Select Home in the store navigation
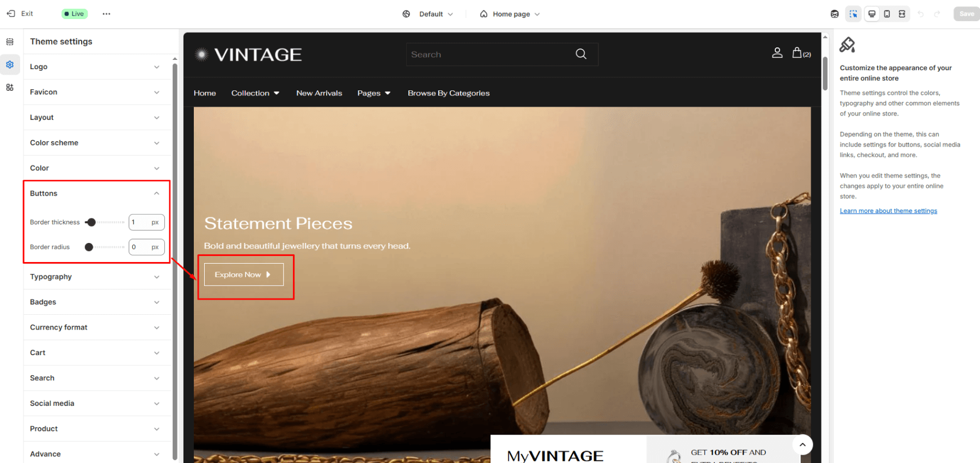 pos(205,93)
